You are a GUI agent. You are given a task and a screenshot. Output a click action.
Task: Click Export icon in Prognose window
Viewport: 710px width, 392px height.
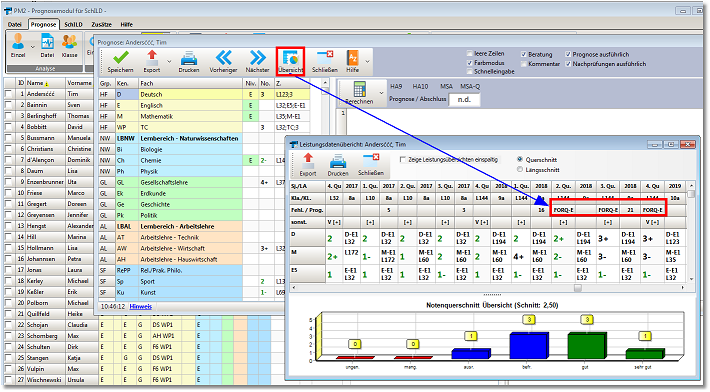[x=152, y=57]
